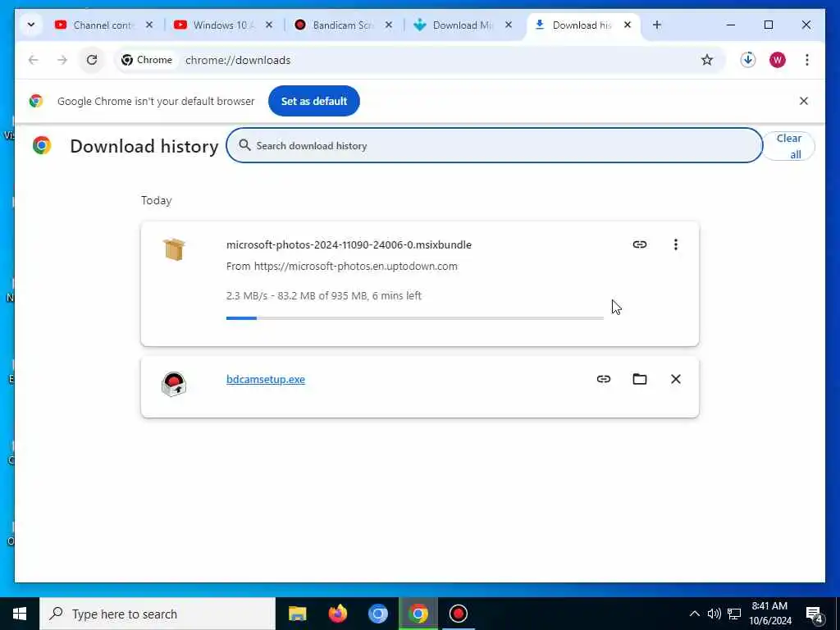The height and width of the screenshot is (630, 840).
Task: Switch to the Windows 10 YouTube tab
Action: tap(214, 25)
